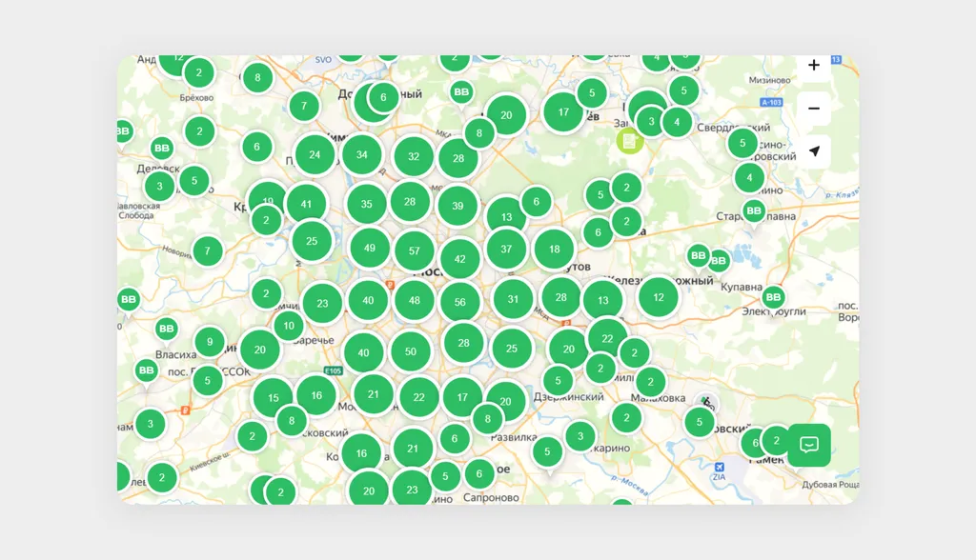
Task: Open the store cluster labeled 35
Action: pos(367,204)
